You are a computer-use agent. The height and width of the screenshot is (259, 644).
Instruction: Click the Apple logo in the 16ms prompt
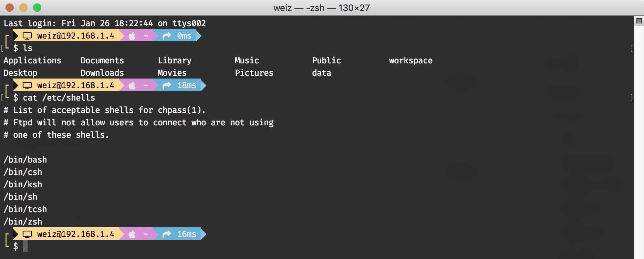tap(132, 234)
